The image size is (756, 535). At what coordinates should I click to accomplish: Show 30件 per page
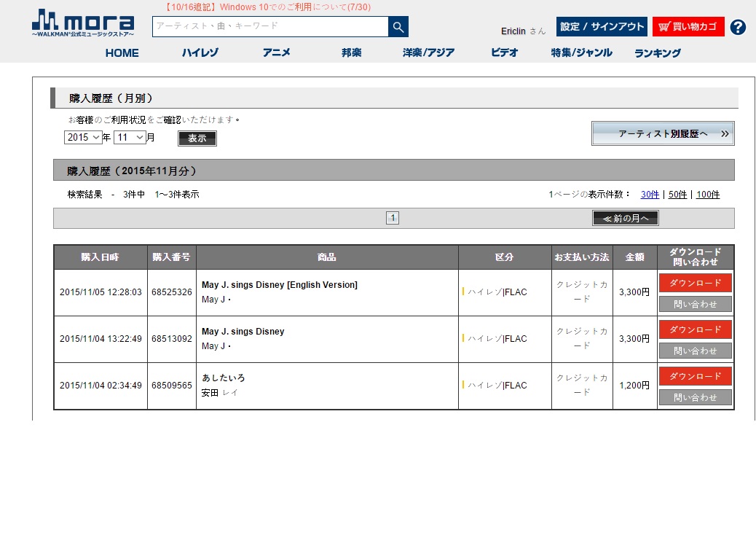(650, 195)
